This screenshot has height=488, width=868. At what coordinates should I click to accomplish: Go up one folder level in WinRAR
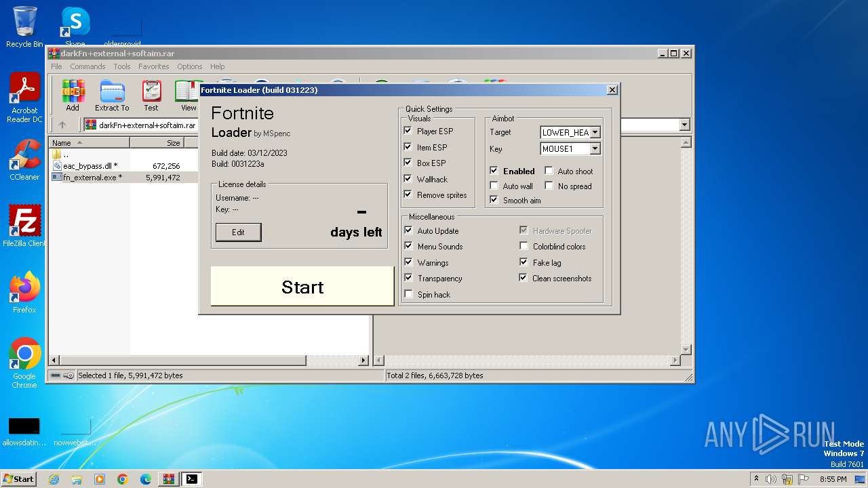[x=62, y=125]
